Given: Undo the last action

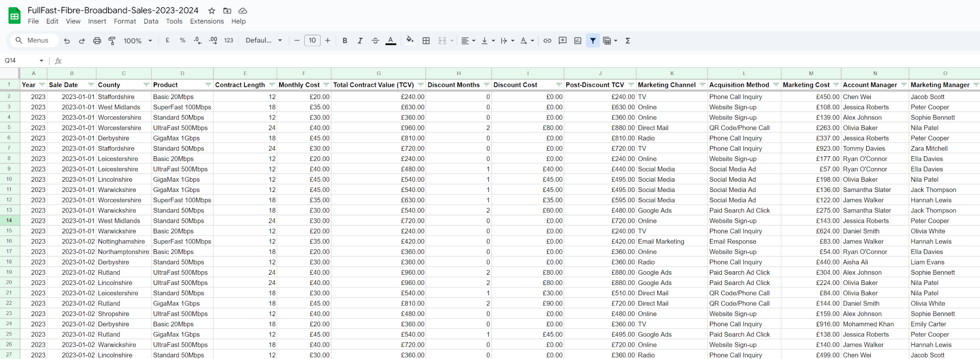Looking at the screenshot, I should (x=67, y=41).
